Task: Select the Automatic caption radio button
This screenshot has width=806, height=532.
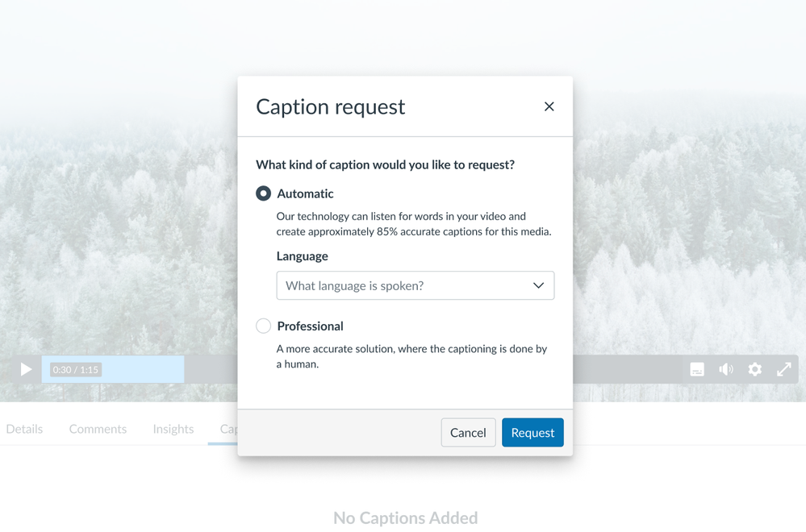Action: pyautogui.click(x=263, y=193)
